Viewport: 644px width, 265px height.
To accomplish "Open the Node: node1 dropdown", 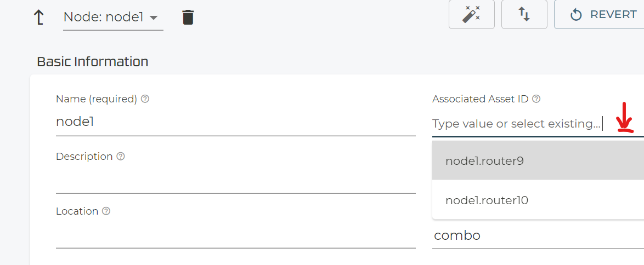I will tap(113, 18).
